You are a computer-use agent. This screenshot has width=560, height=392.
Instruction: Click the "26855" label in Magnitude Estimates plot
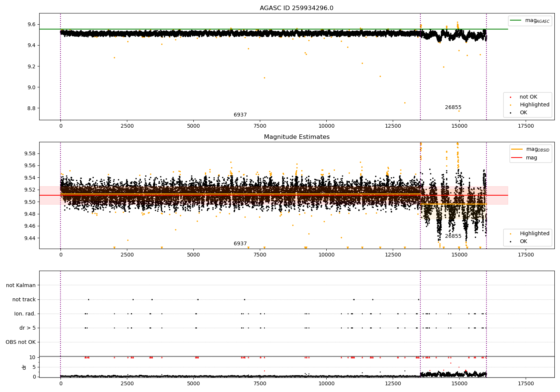(453, 236)
